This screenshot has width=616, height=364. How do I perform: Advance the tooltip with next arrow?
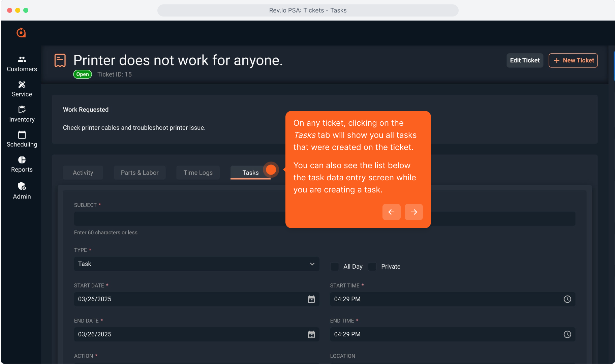pyautogui.click(x=413, y=212)
